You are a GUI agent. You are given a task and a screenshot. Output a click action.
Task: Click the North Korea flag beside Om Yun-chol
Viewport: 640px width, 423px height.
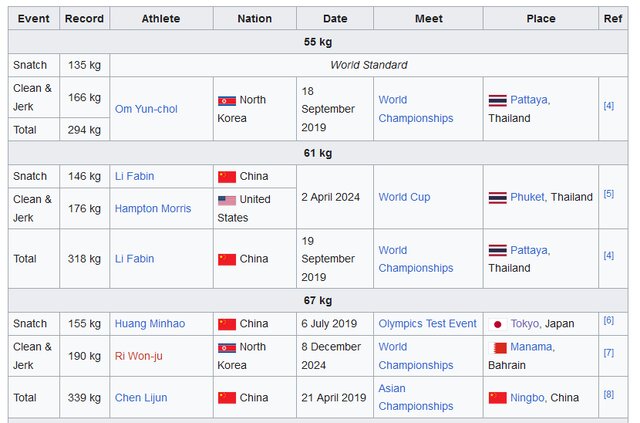[x=227, y=100]
